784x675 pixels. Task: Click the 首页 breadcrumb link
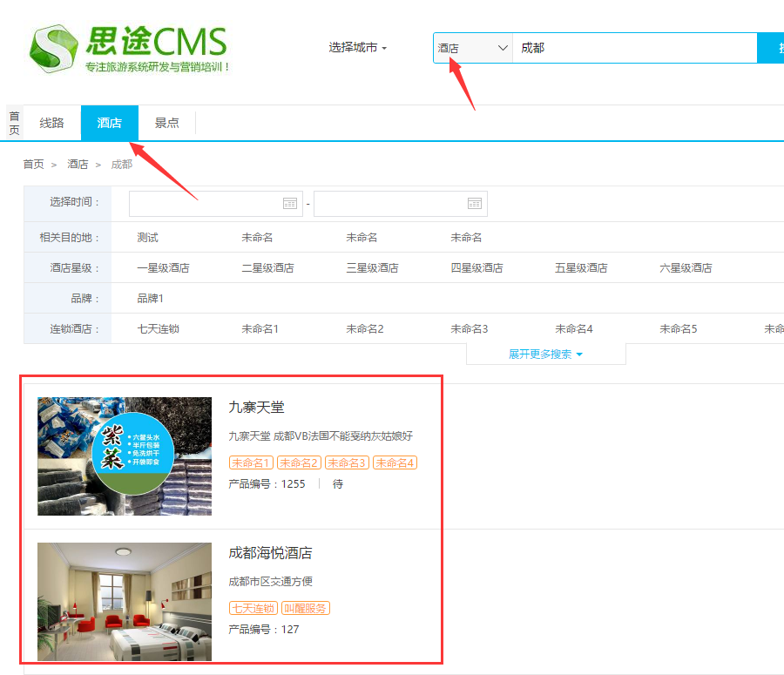pyautogui.click(x=33, y=164)
